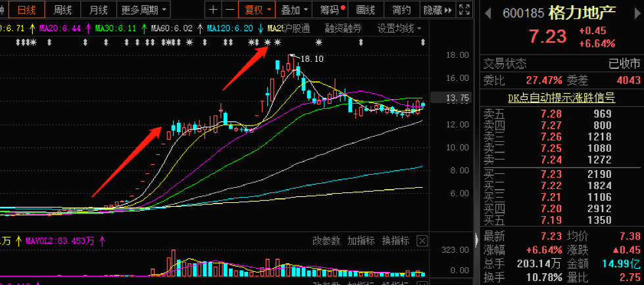This screenshot has width=644, height=285.
Task: Open the 叠加 overlay dropdown
Action: click(295, 10)
